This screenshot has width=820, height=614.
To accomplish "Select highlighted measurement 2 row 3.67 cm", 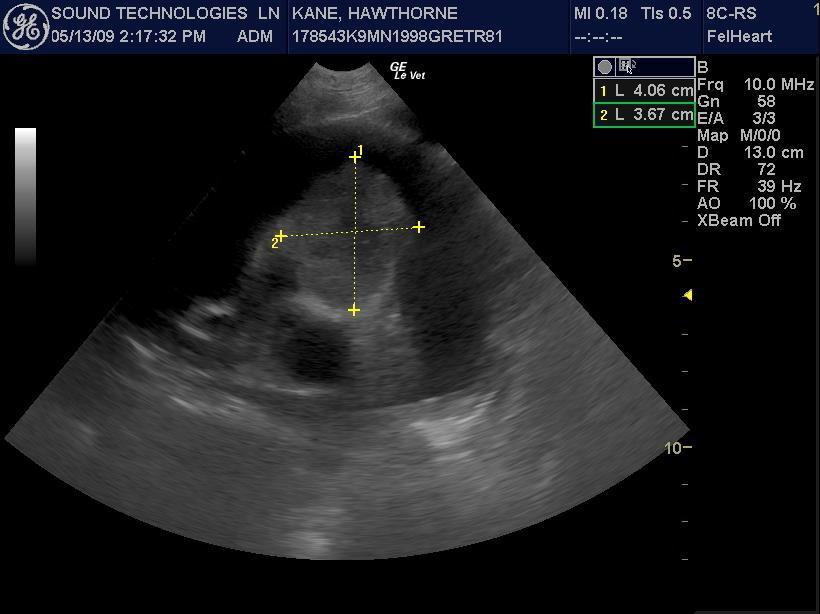I will (644, 115).
